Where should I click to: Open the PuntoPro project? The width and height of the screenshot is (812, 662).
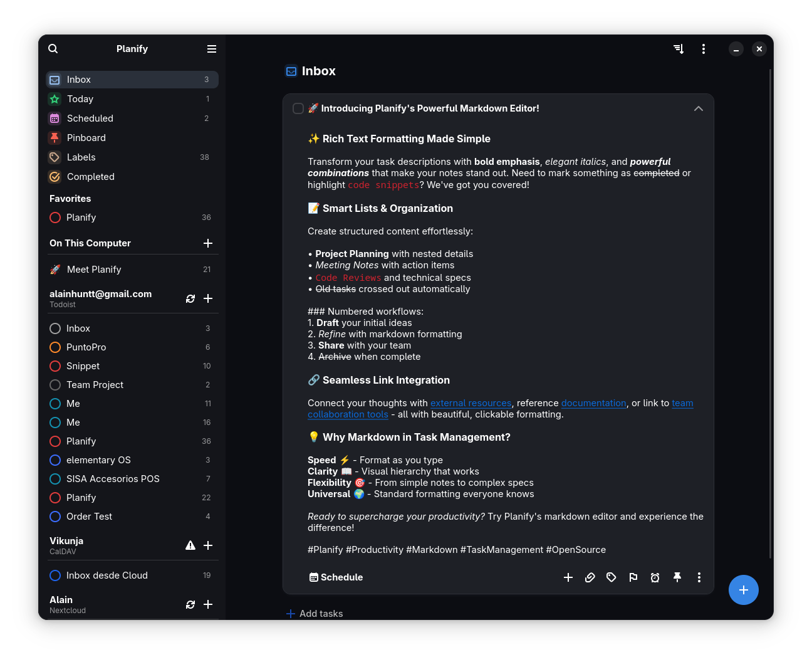132,347
